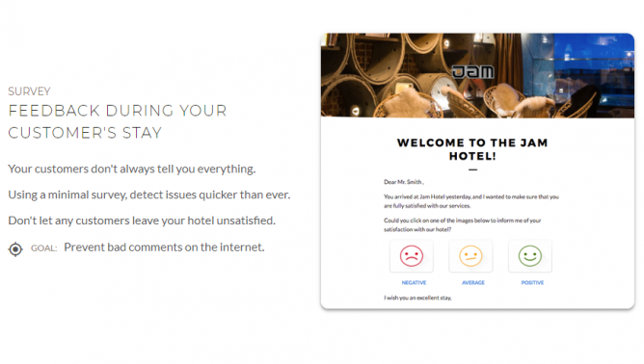Click Don't let any customers leave unsatisfied sentence

142,221
